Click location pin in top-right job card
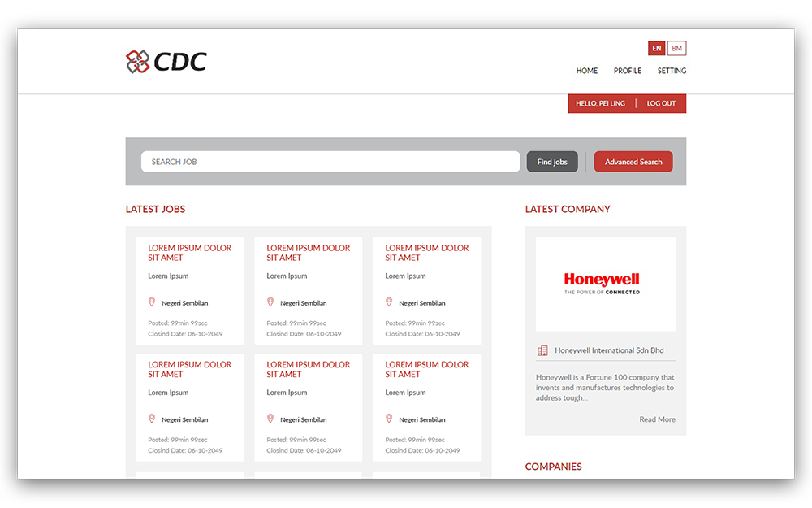The height and width of the screenshot is (508, 812). click(389, 302)
